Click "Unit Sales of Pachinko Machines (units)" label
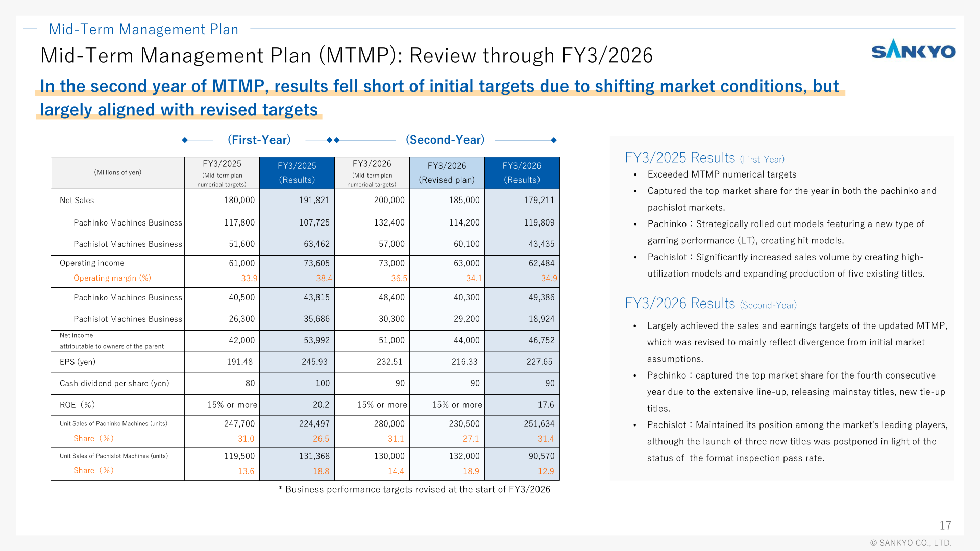Image resolution: width=980 pixels, height=551 pixels. pos(113,424)
